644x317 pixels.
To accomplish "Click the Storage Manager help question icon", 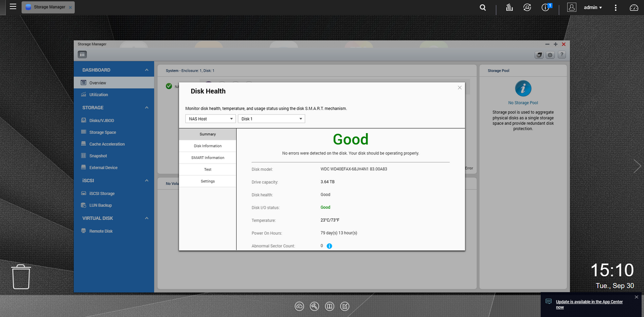I will coord(562,55).
